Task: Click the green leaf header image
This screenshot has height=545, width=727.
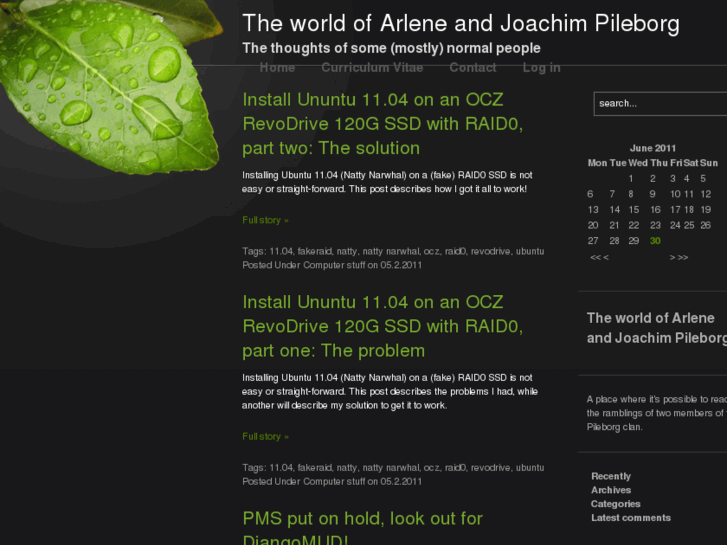Action: tap(109, 86)
